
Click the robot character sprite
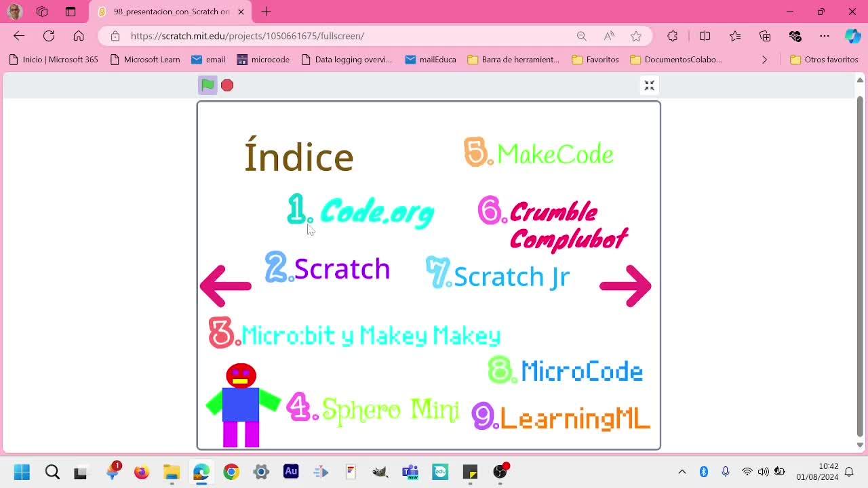242,405
